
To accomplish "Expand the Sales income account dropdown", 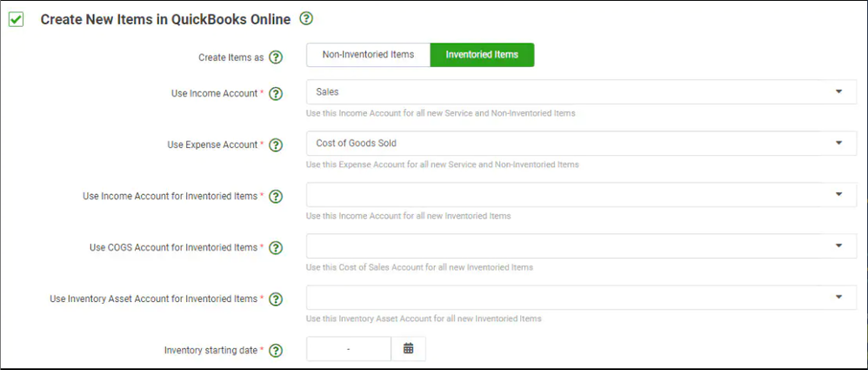I will (x=580, y=91).
